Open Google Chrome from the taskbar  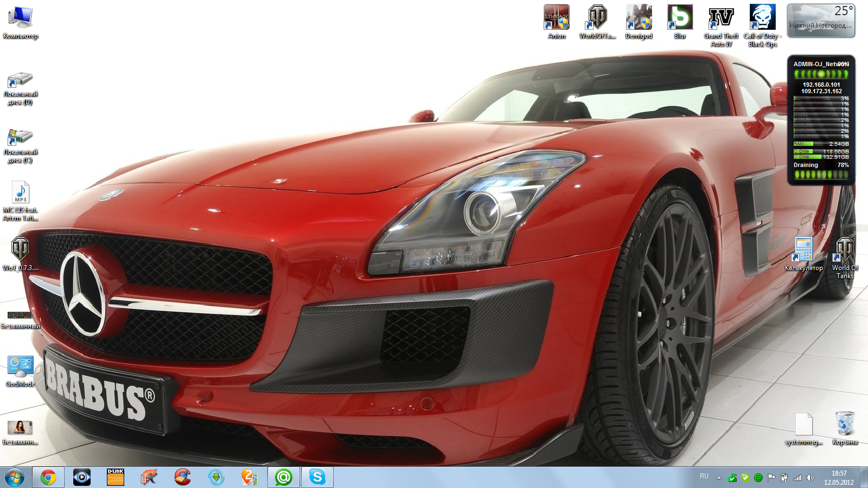(x=48, y=477)
